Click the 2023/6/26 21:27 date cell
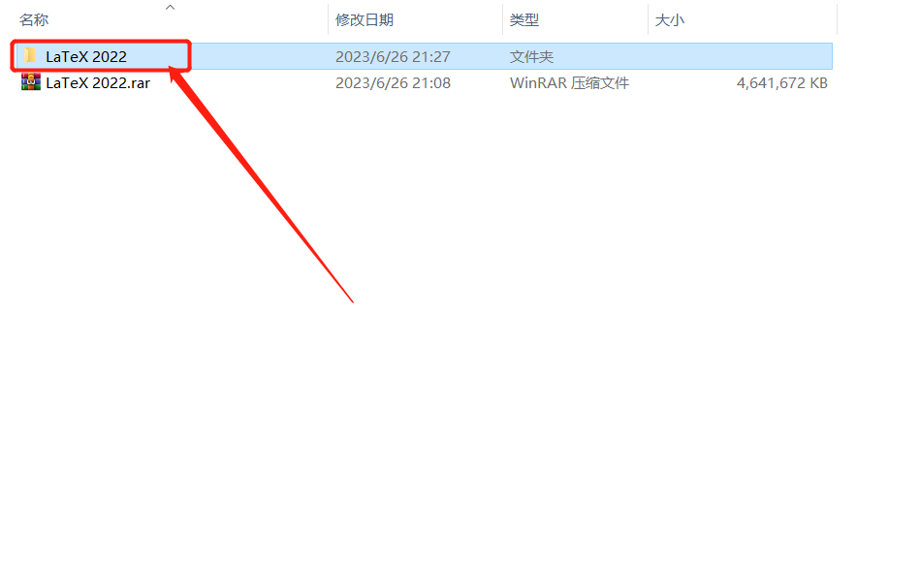This screenshot has height=588, width=920. [x=393, y=56]
